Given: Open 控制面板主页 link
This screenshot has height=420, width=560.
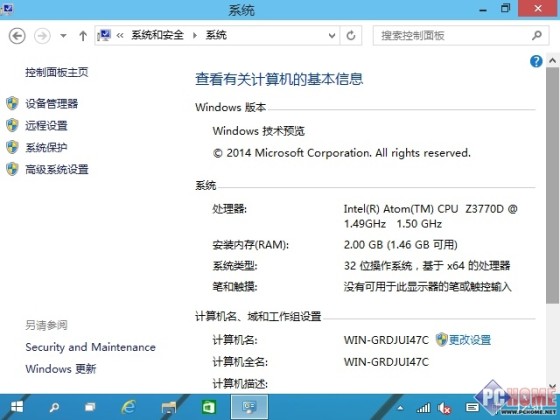Looking at the screenshot, I should point(56,72).
